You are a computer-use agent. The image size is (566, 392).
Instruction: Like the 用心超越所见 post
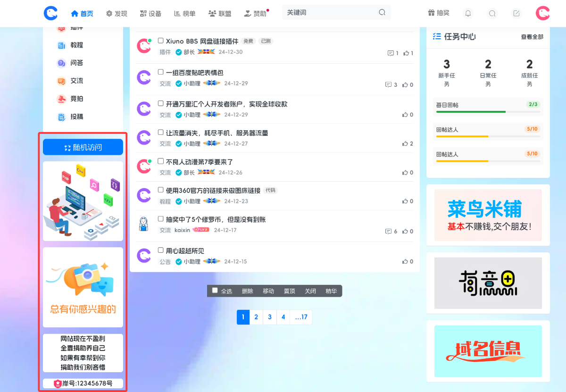pyautogui.click(x=405, y=261)
